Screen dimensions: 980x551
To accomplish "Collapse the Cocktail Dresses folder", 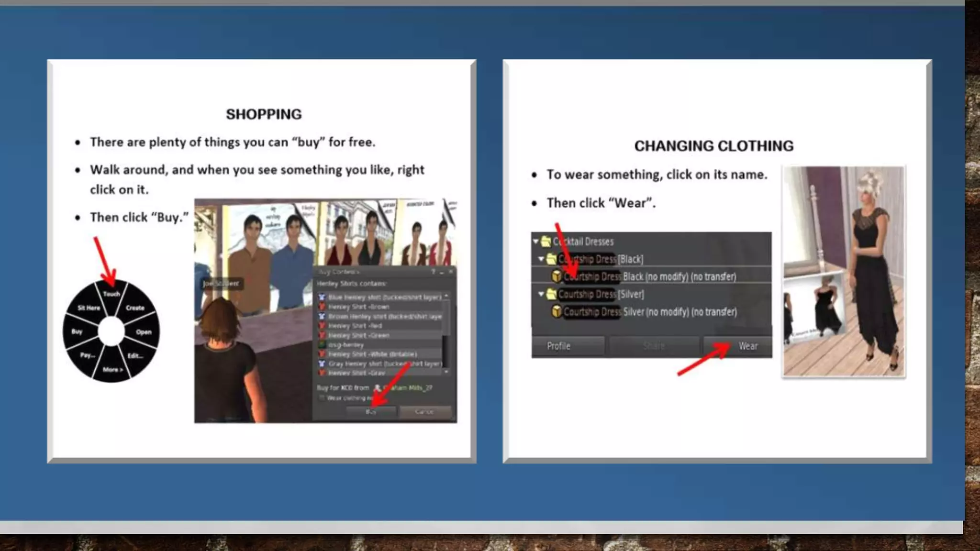I will [536, 242].
